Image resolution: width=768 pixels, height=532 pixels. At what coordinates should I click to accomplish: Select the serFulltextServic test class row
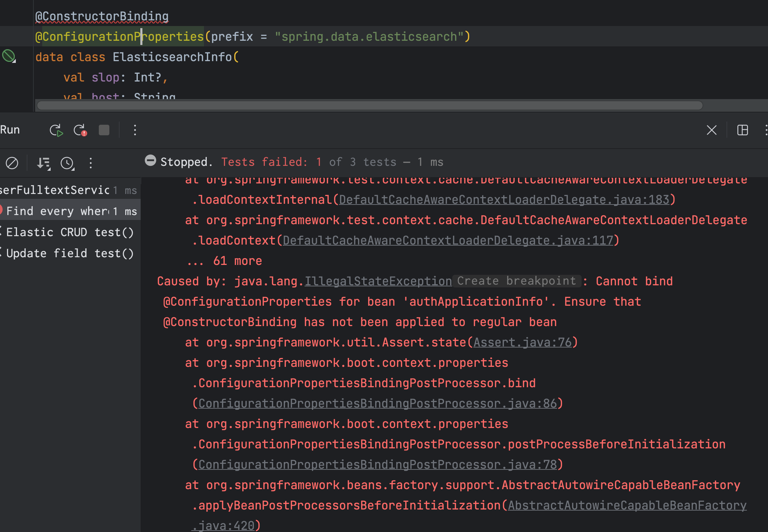pos(70,190)
